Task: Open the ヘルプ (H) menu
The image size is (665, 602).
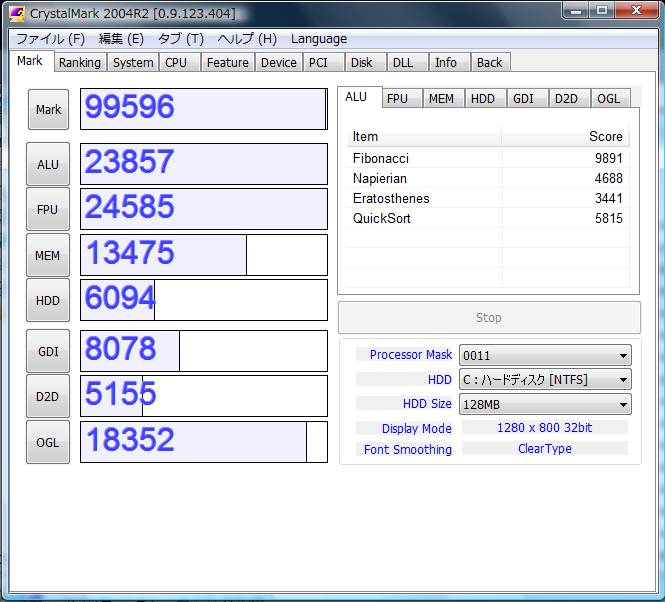Action: pyautogui.click(x=247, y=39)
